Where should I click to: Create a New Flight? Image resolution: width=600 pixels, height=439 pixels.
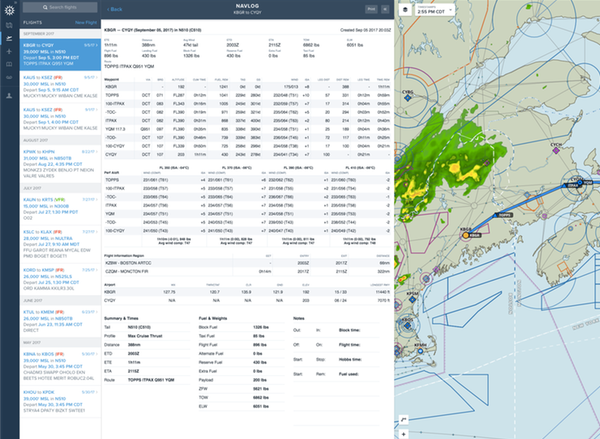pos(86,23)
